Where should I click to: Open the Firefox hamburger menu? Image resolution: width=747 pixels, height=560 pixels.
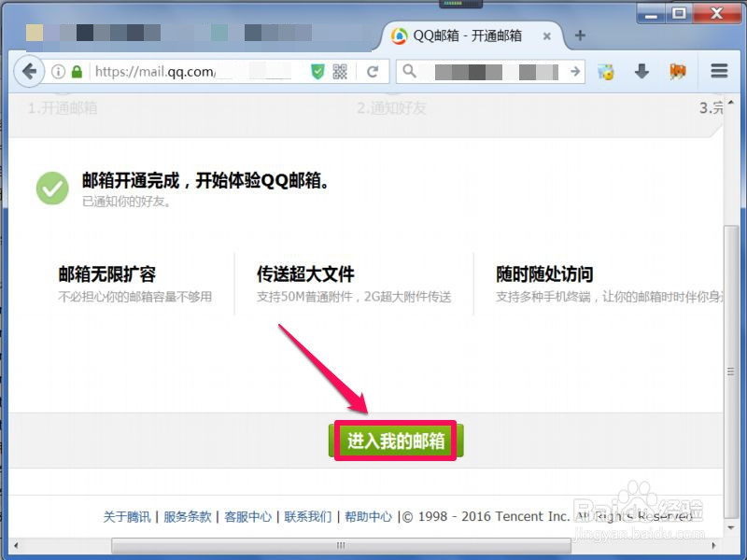tap(719, 72)
